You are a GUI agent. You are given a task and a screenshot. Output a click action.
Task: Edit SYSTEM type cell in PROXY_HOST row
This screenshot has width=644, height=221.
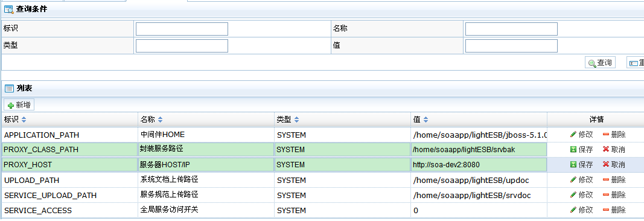343,165
